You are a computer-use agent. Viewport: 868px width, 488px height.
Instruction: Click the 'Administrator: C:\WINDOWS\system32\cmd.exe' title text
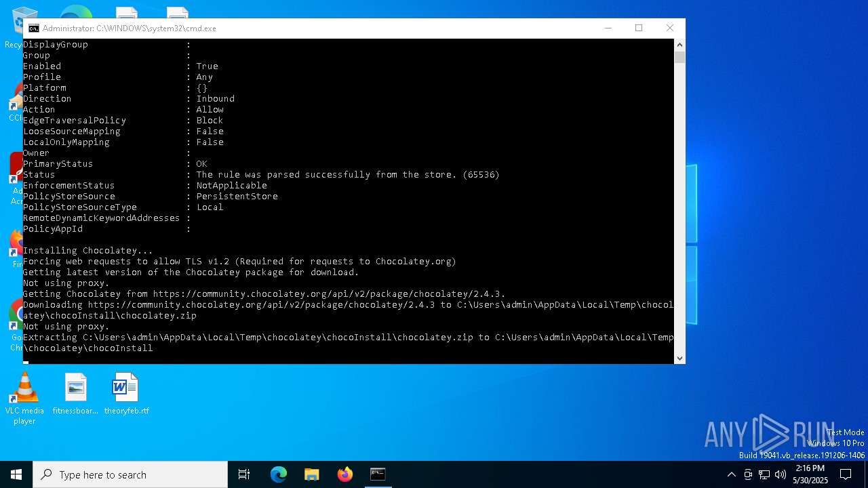(130, 28)
